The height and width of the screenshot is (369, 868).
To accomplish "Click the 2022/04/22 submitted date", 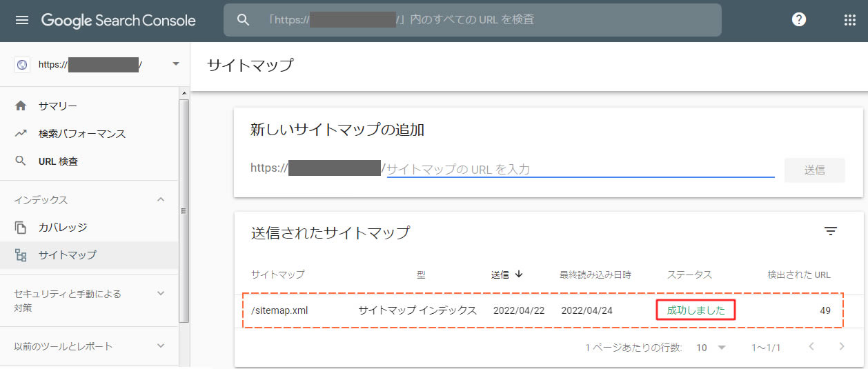I will tap(519, 310).
